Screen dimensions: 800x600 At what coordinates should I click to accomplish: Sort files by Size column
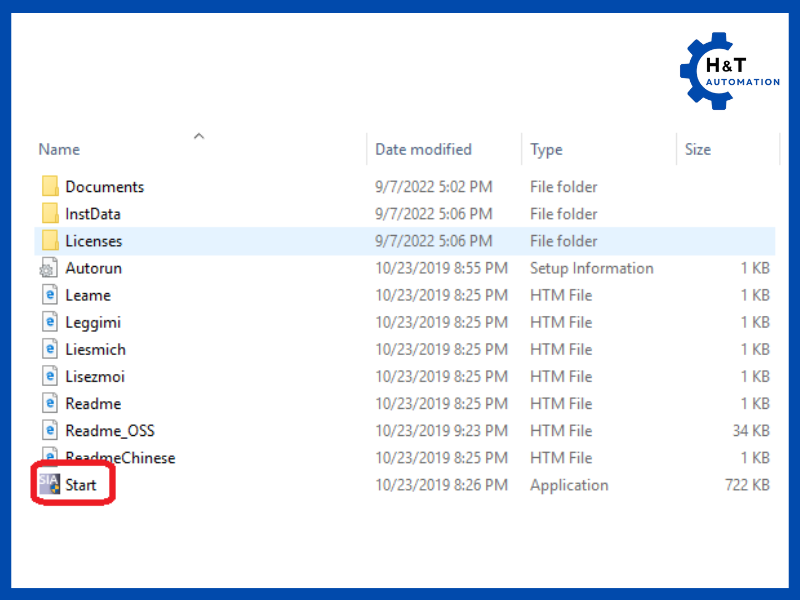click(x=698, y=149)
